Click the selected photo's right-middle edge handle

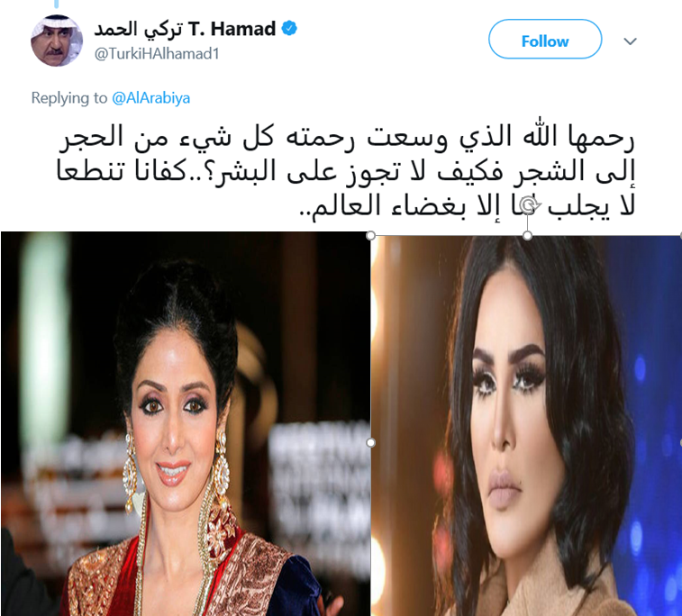point(680,442)
